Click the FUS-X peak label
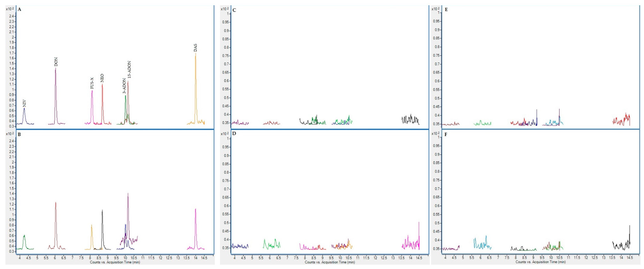This screenshot has height=269, width=644. pyautogui.click(x=92, y=83)
